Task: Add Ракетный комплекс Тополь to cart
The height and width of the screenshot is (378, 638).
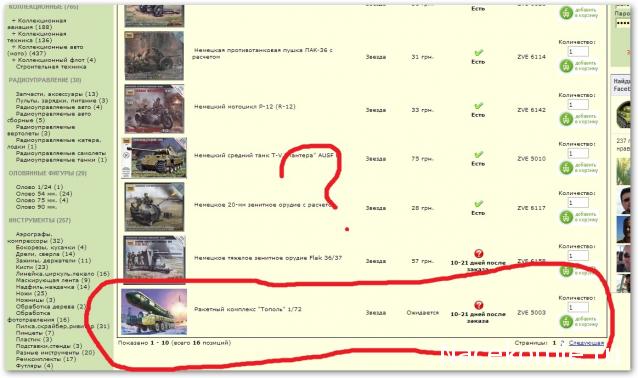Action: click(x=578, y=321)
